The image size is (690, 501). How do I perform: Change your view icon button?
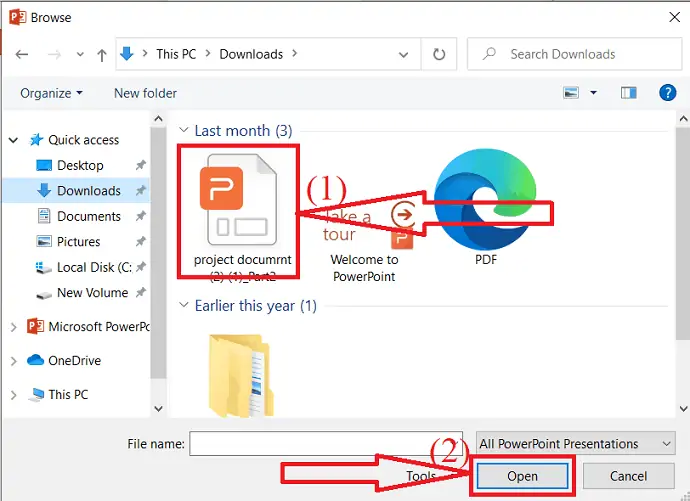pos(571,93)
